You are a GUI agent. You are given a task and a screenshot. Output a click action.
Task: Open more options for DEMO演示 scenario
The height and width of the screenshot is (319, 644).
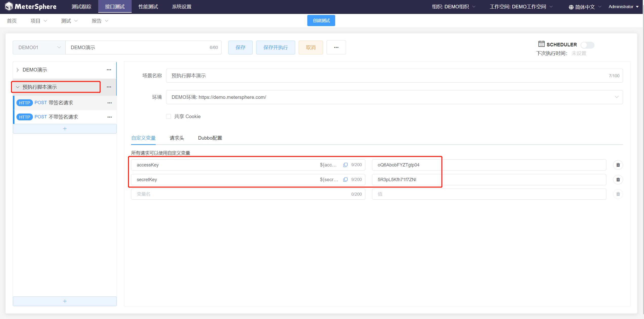pos(109,70)
